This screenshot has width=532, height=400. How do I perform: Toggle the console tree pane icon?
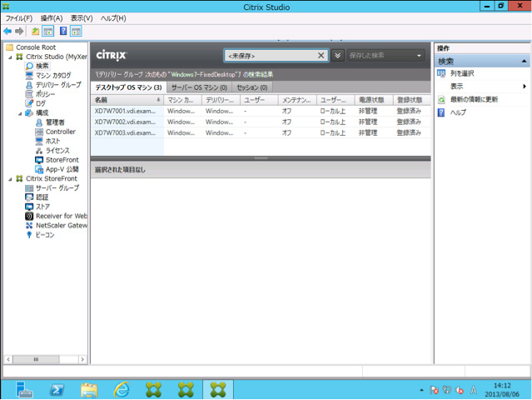(x=47, y=32)
